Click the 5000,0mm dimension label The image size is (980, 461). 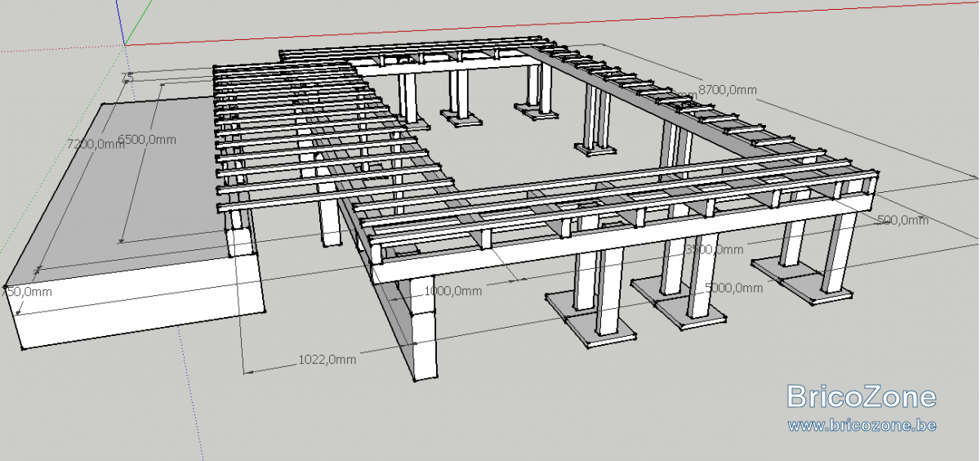coord(734,288)
